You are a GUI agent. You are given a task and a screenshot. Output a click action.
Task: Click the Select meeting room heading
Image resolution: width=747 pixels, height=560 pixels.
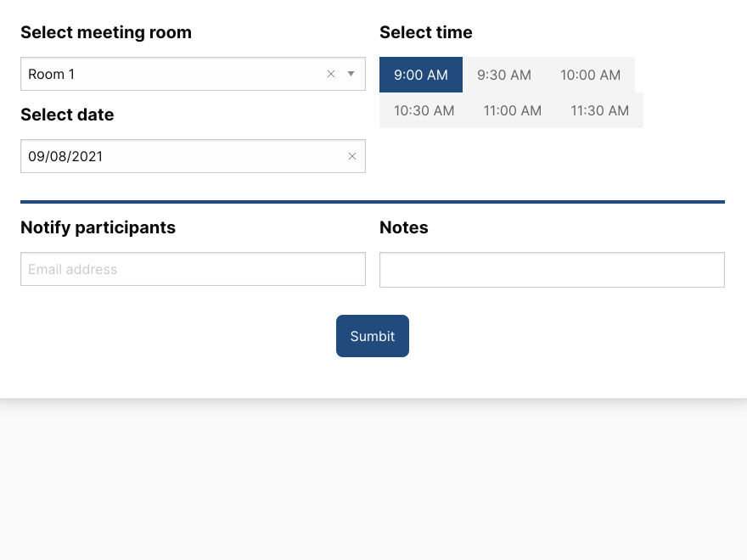point(106,32)
